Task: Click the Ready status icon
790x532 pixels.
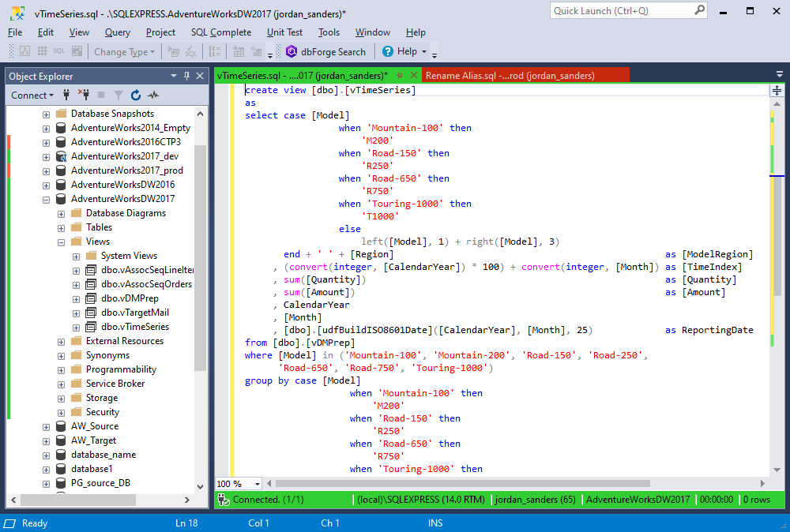Action: coord(10,523)
